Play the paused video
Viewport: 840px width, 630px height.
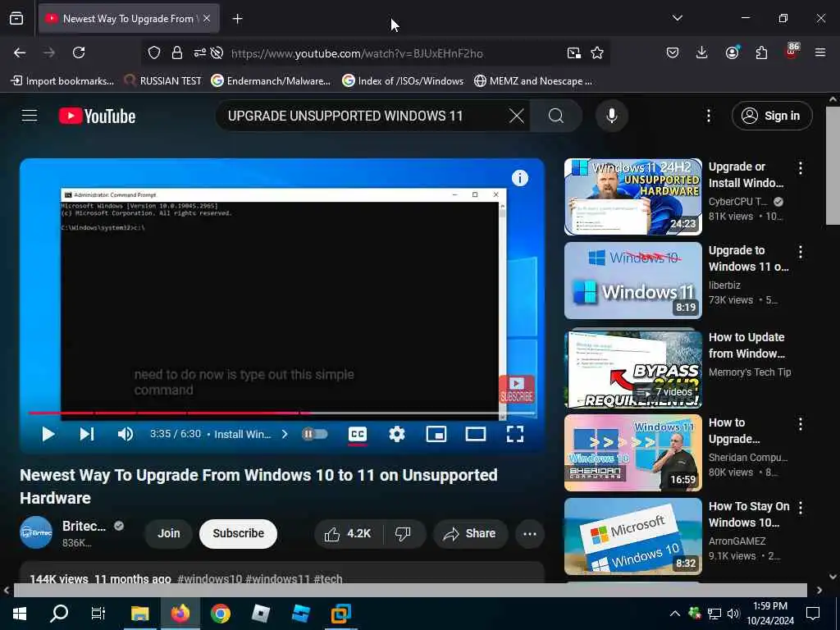48,434
